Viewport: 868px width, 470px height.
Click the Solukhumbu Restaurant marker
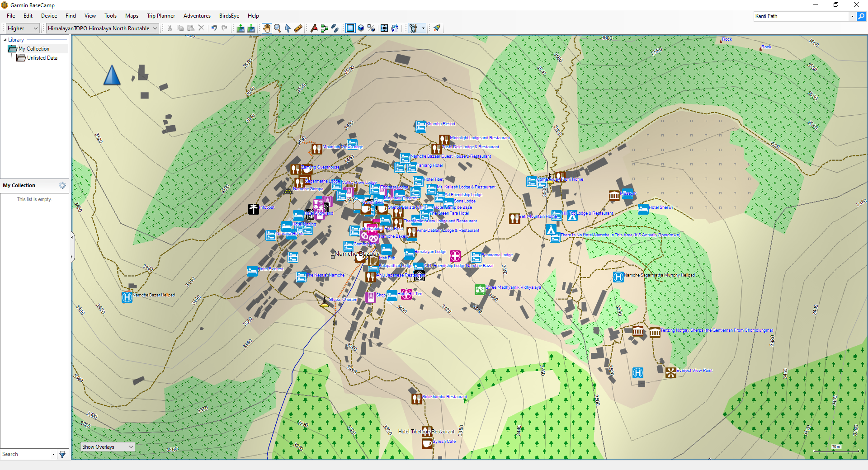[417, 399]
